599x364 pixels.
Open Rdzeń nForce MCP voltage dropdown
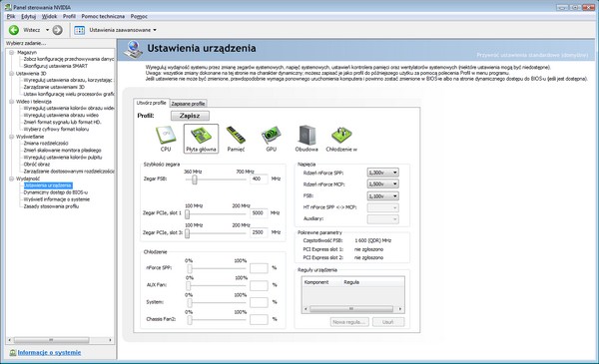click(x=382, y=183)
